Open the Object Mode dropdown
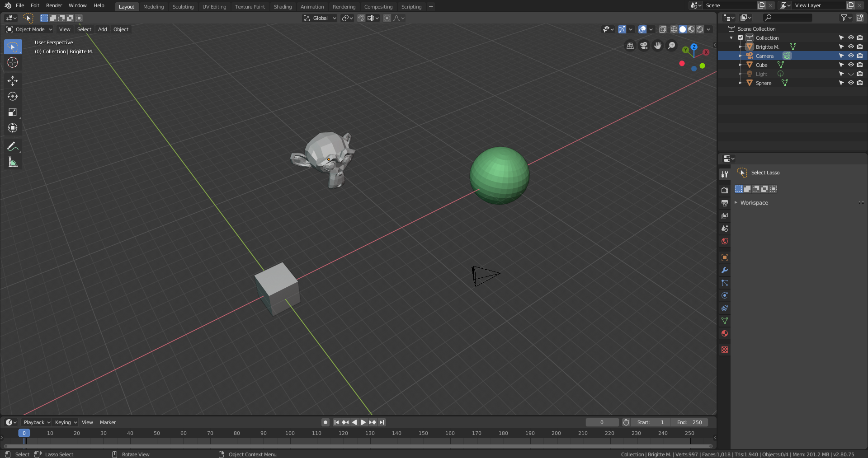The width and height of the screenshot is (868, 458). (x=29, y=29)
